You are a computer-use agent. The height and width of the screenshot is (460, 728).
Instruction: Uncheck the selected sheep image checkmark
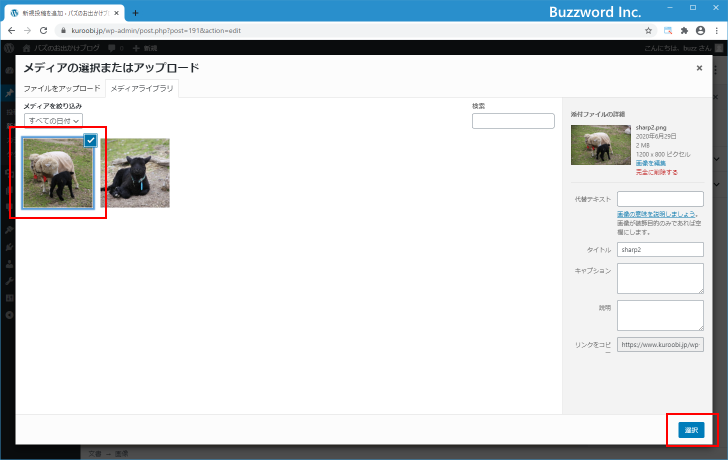90,140
